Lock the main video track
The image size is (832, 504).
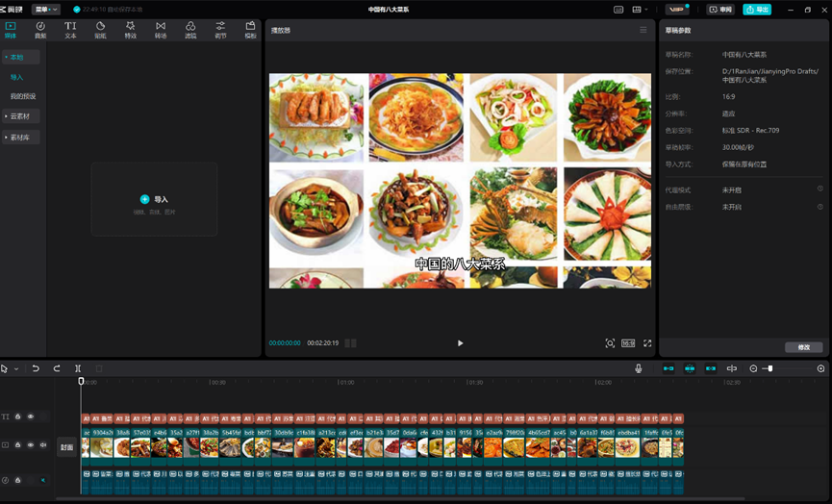pyautogui.click(x=17, y=445)
